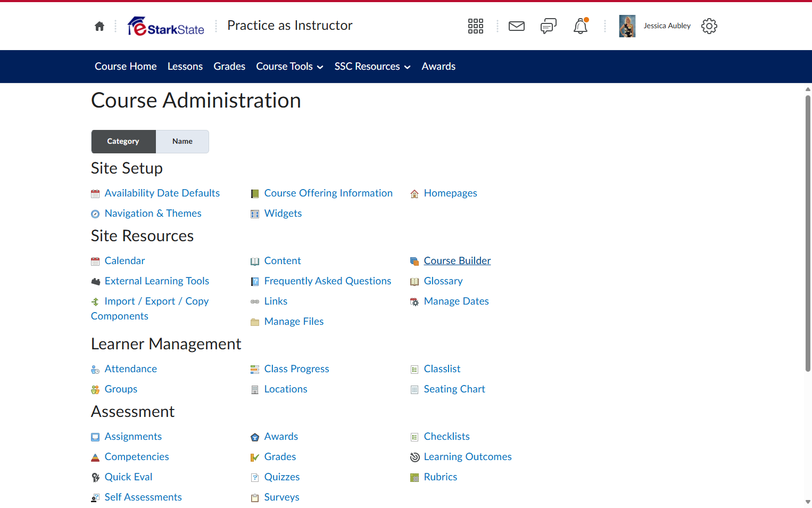Click the Awards badge icon
This screenshot has width=812, height=508.
click(x=255, y=437)
